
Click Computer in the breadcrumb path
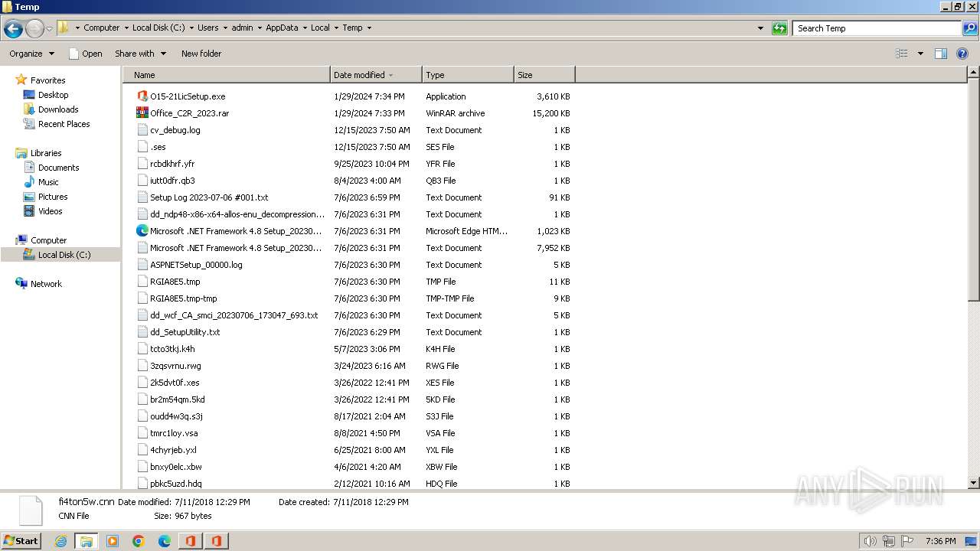[102, 28]
